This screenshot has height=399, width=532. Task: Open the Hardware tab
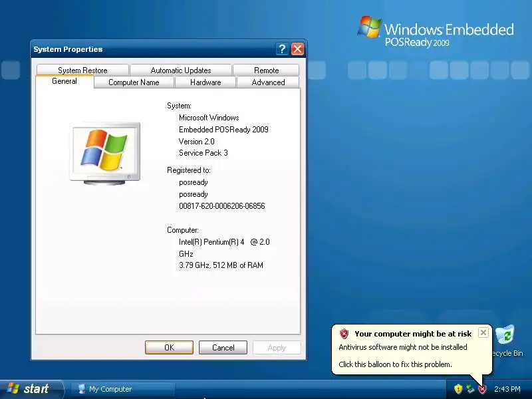pos(205,82)
